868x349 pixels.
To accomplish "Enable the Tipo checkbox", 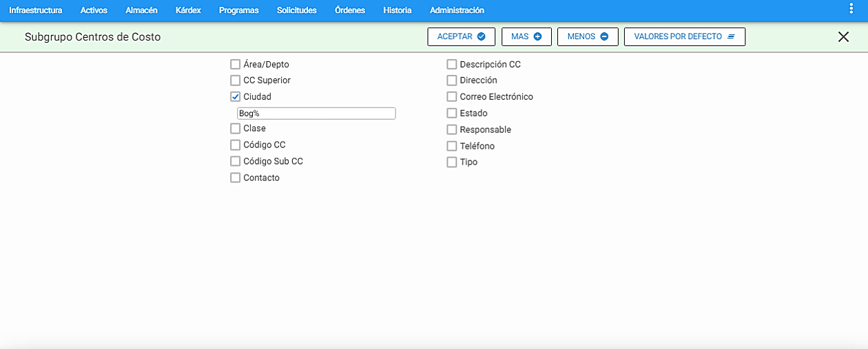I will (x=452, y=162).
